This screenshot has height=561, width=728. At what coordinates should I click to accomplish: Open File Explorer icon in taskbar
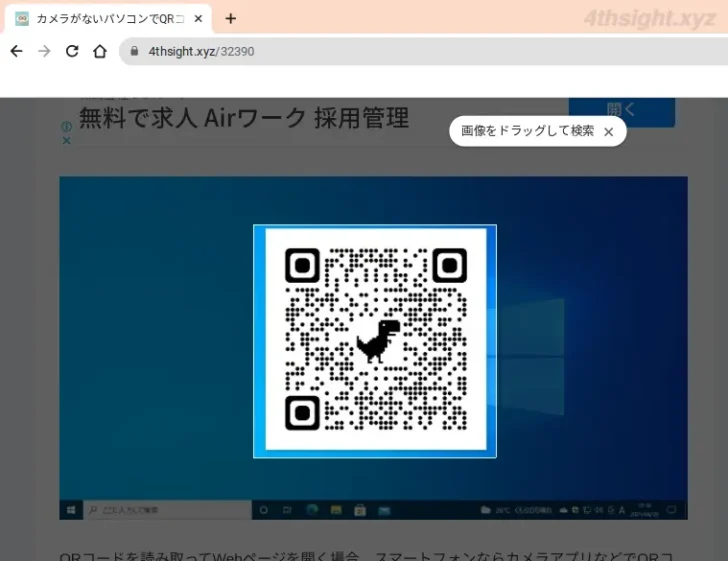pyautogui.click(x=336, y=510)
